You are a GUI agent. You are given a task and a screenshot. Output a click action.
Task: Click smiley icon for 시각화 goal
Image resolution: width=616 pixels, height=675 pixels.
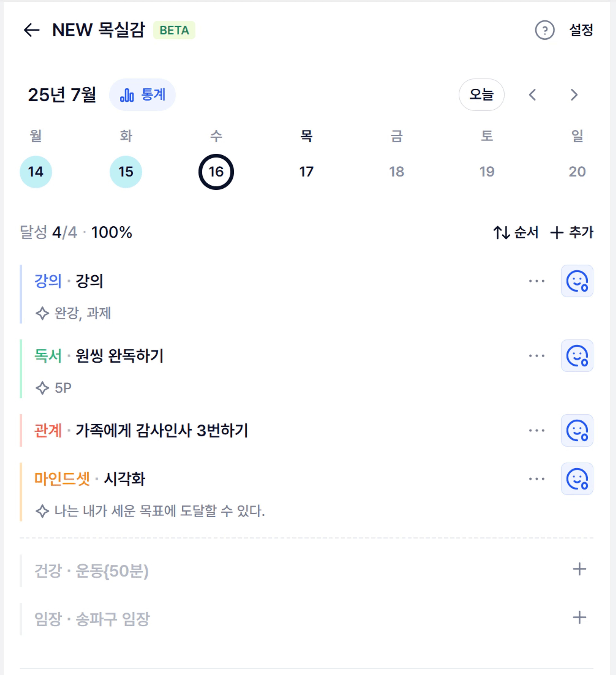(577, 479)
